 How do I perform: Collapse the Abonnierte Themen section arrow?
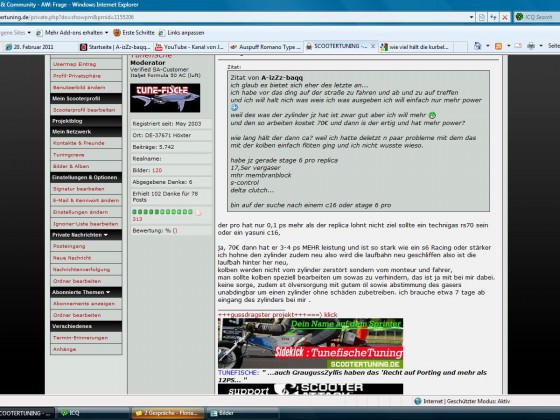(x=108, y=292)
